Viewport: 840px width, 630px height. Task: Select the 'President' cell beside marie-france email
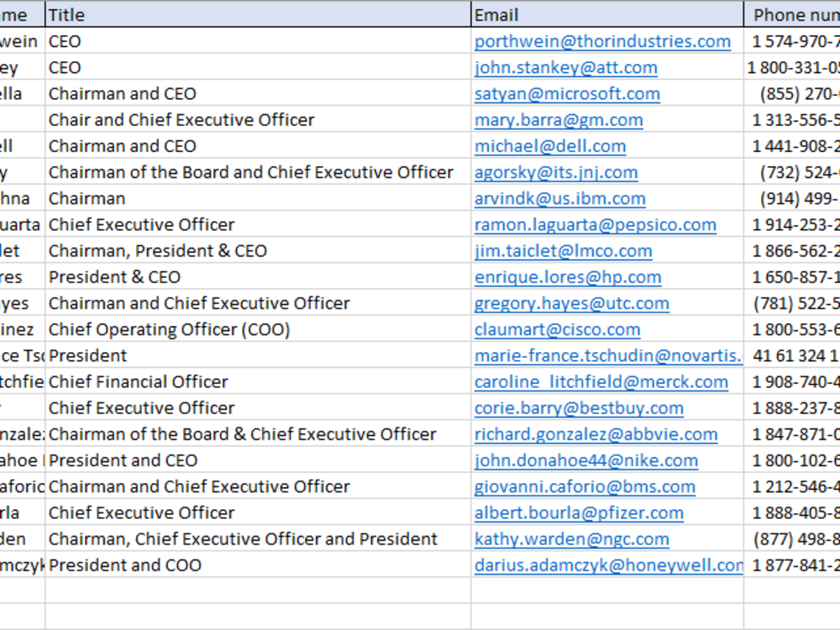(258, 355)
